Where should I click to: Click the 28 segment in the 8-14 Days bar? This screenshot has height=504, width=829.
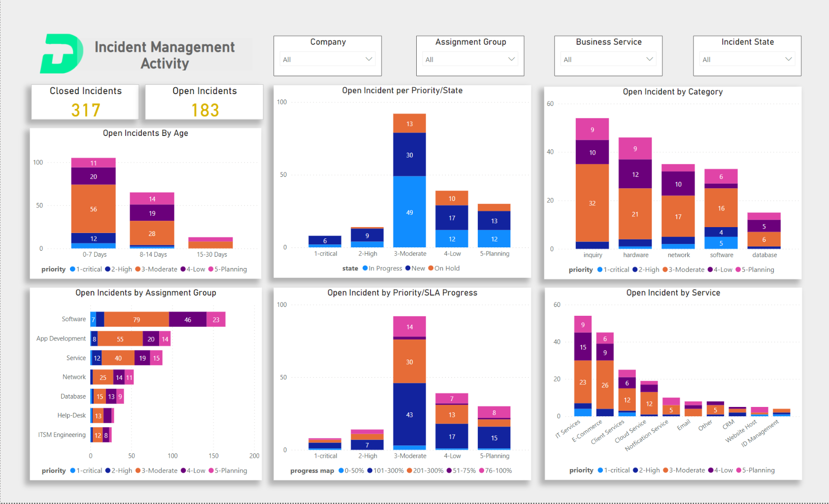coord(152,233)
